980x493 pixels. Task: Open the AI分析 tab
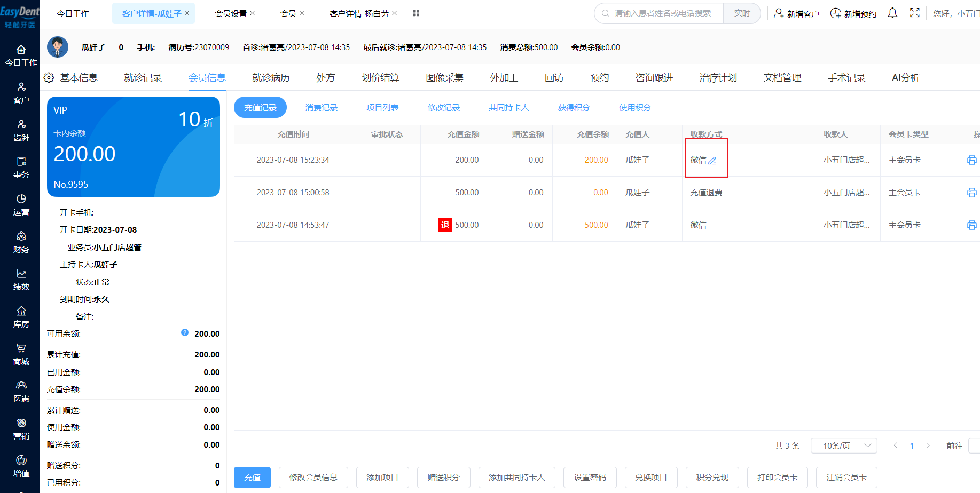(906, 78)
